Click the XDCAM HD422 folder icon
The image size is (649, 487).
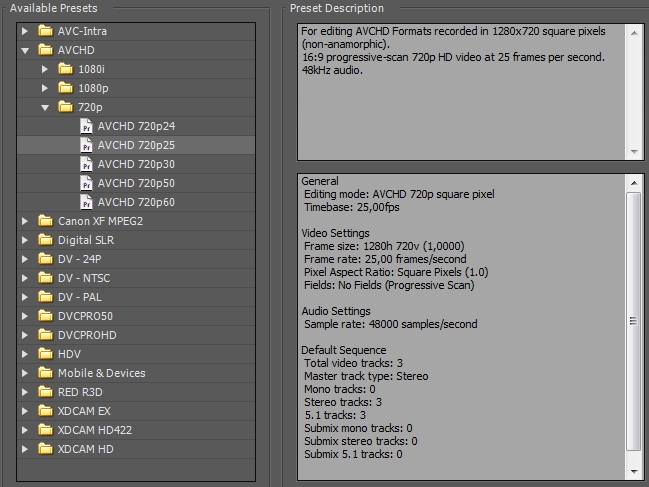tap(46, 430)
